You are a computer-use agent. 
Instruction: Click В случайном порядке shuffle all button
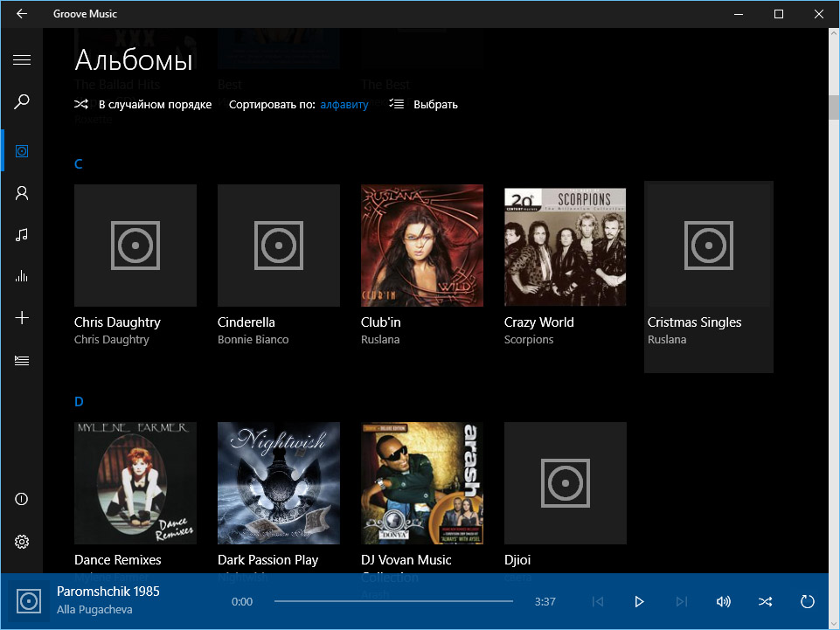[143, 105]
